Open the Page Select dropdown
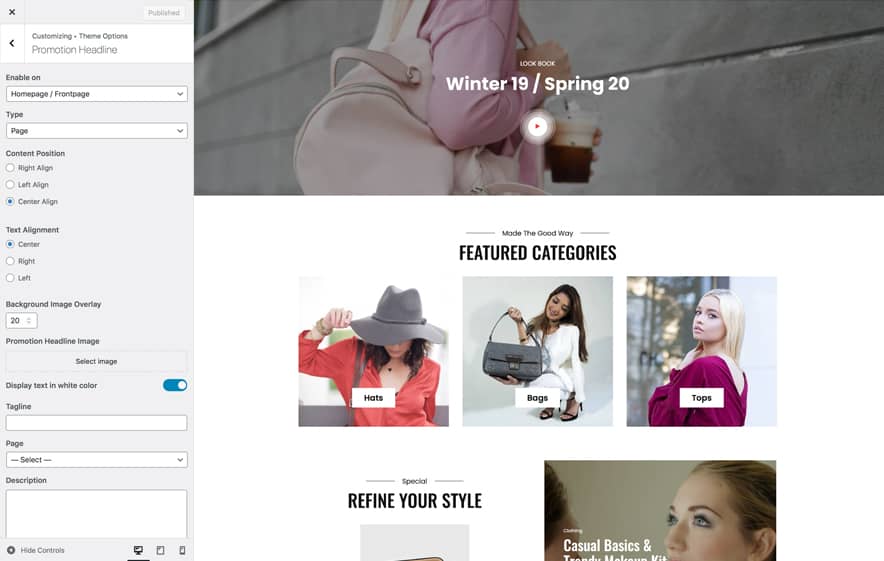Screen dimensions: 884x561 click(x=96, y=460)
